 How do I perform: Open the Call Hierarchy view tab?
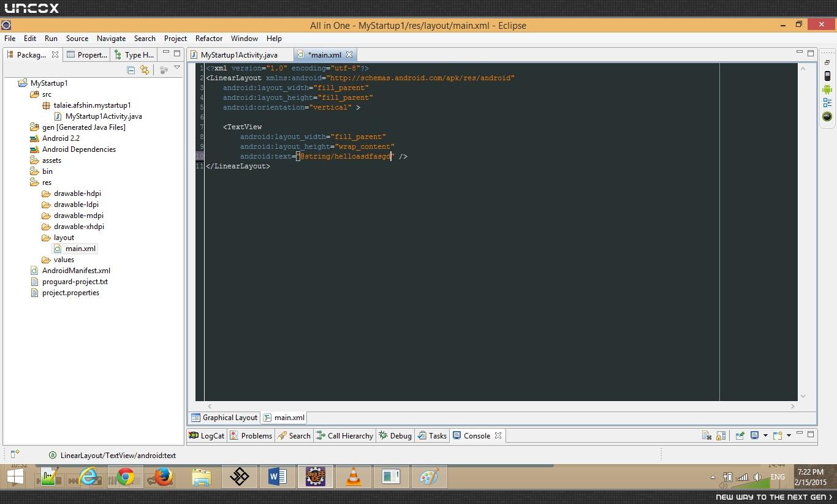[x=344, y=435]
